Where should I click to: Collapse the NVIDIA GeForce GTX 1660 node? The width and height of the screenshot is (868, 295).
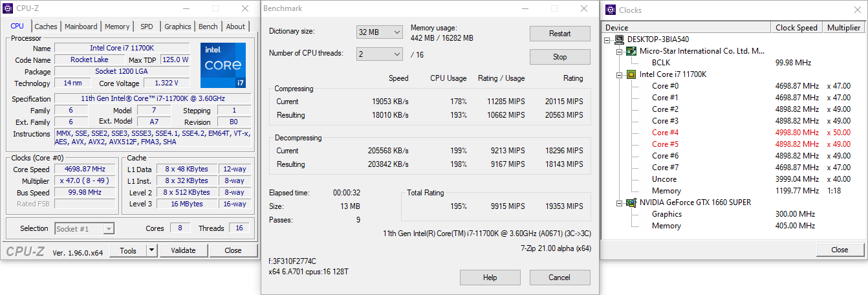click(620, 202)
